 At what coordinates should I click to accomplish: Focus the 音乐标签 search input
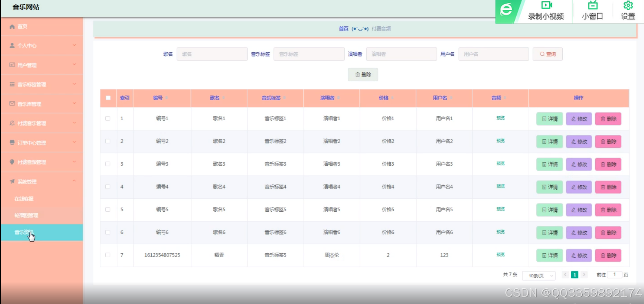coord(309,54)
